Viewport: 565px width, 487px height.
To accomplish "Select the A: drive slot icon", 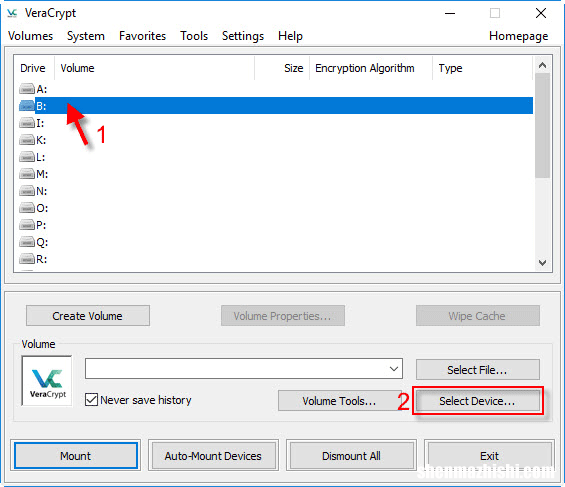I will 27,89.
